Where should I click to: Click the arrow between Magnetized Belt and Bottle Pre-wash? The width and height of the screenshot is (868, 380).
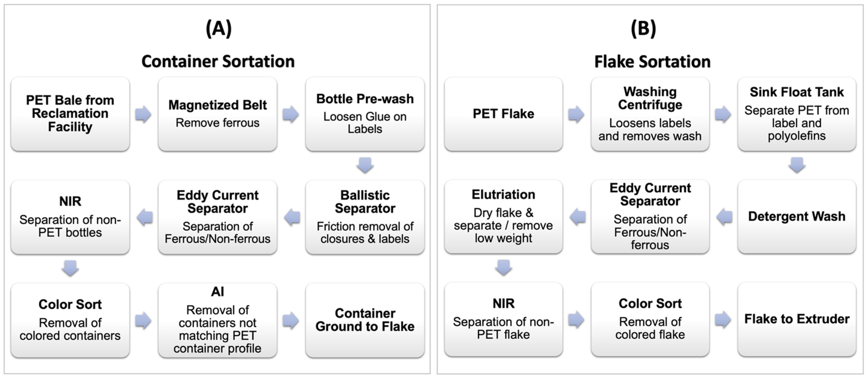[290, 114]
